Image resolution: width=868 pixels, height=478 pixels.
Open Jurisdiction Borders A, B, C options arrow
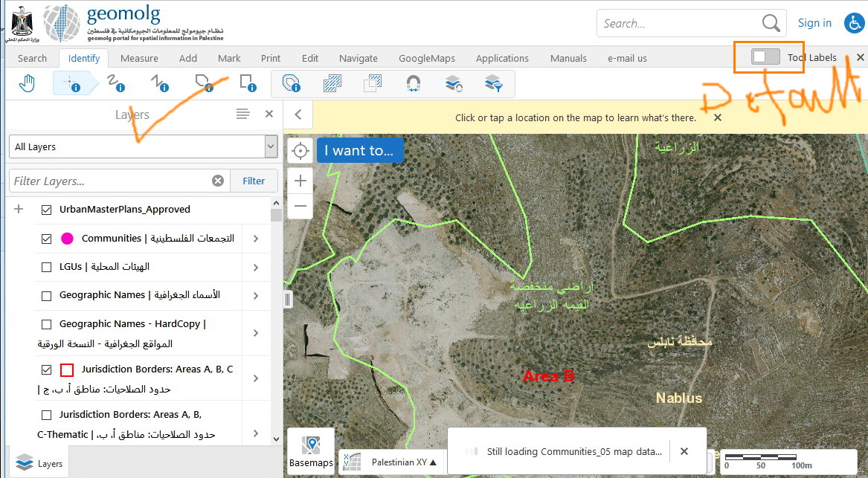(x=256, y=378)
